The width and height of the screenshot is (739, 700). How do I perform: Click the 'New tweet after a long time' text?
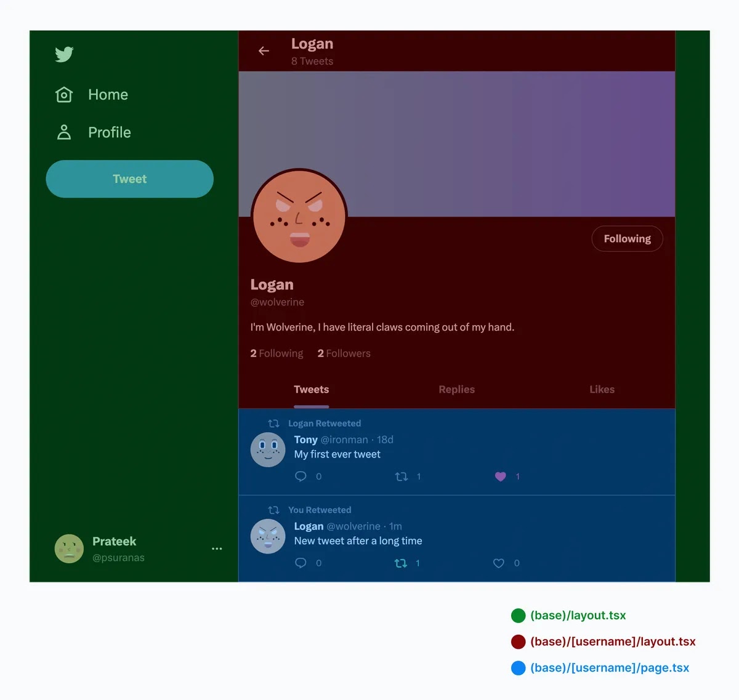[358, 541]
